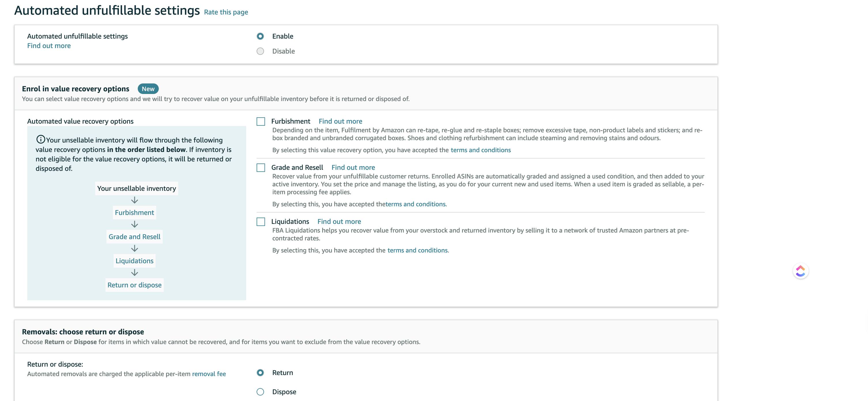Open Find out more next to Liquidations
Screen dimensions: 868x401
[x=339, y=221]
